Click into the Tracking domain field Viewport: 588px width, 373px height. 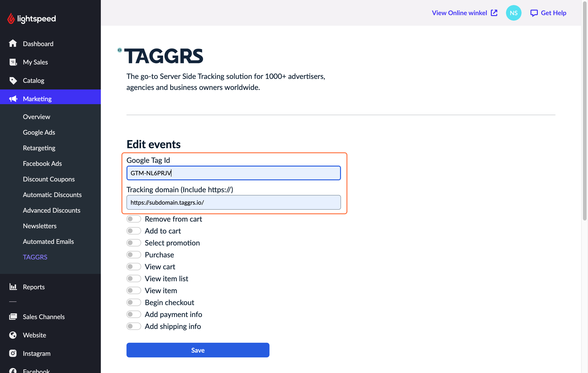click(234, 202)
